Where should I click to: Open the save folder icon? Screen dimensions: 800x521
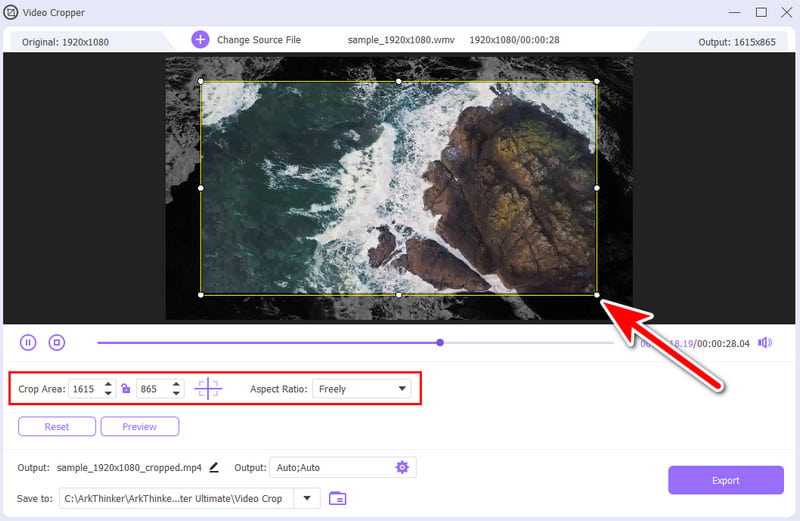337,498
